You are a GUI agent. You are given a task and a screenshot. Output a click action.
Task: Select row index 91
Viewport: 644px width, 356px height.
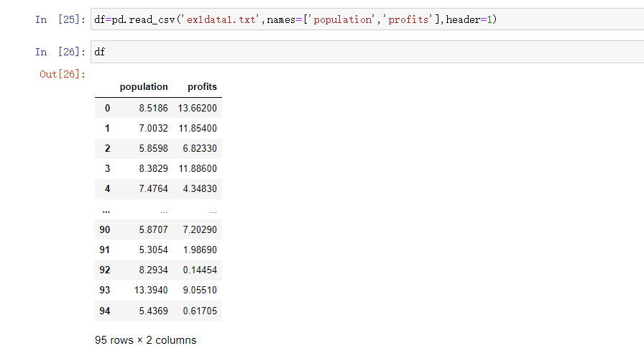coord(105,250)
